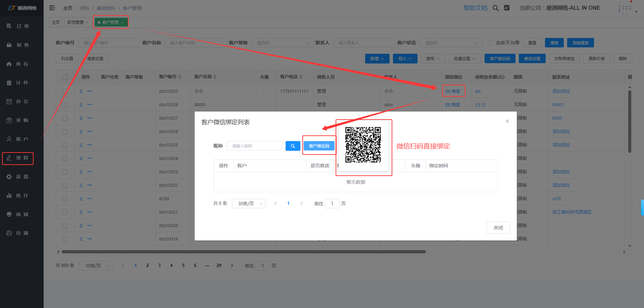Image resolution: width=644 pixels, height=308 pixels.
Task: Click the 昵称 input field
Action: coord(254,146)
